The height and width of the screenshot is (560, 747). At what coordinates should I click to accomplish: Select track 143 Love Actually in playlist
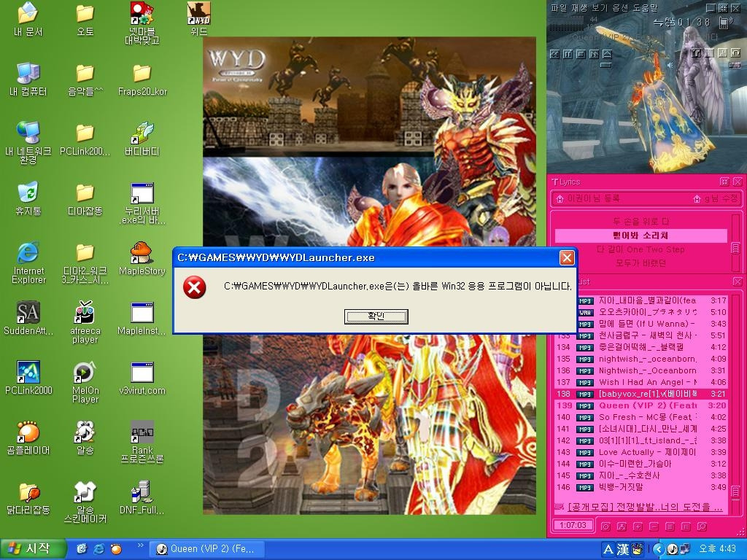tap(641, 452)
